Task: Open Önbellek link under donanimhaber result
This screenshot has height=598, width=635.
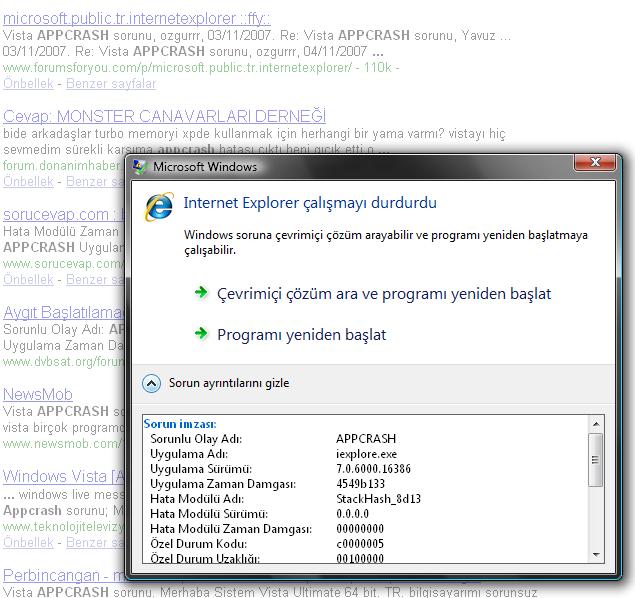Action: [x=28, y=181]
